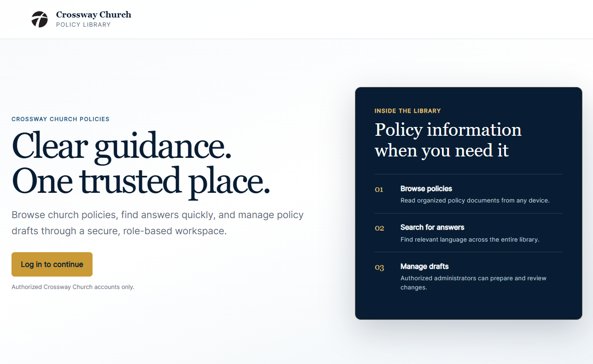
Task: Click the INSIDE THE LIBRARY label
Action: (407, 111)
